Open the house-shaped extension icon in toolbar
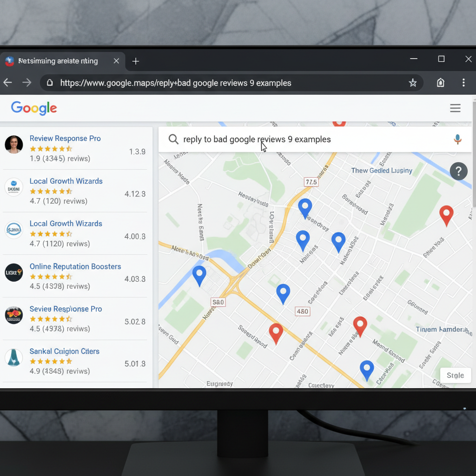The width and height of the screenshot is (476, 476). pos(441,83)
